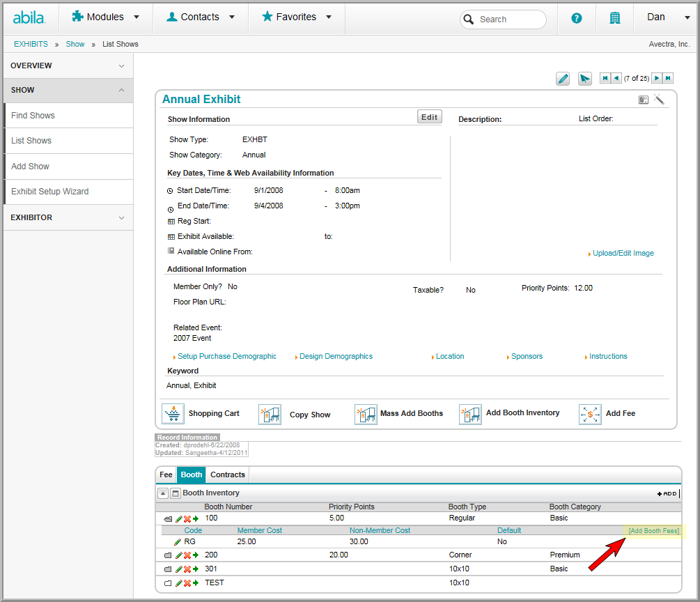700x602 pixels.
Task: Open the Dan user dropdown
Action: 668,17
